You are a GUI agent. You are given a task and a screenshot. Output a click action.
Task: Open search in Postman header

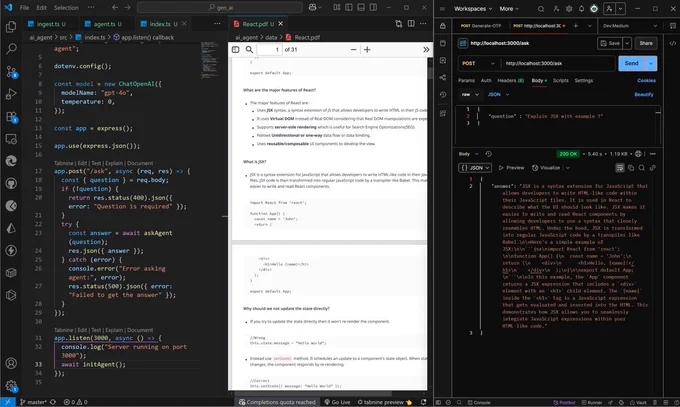[x=541, y=8]
